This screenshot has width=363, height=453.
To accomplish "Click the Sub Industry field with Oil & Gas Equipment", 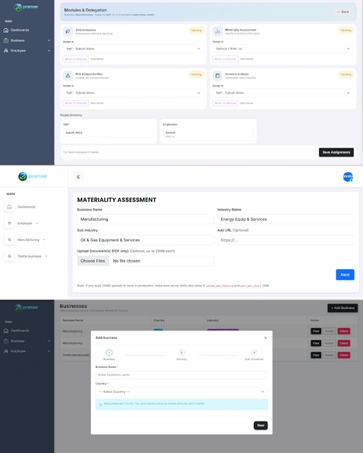I will [145, 240].
